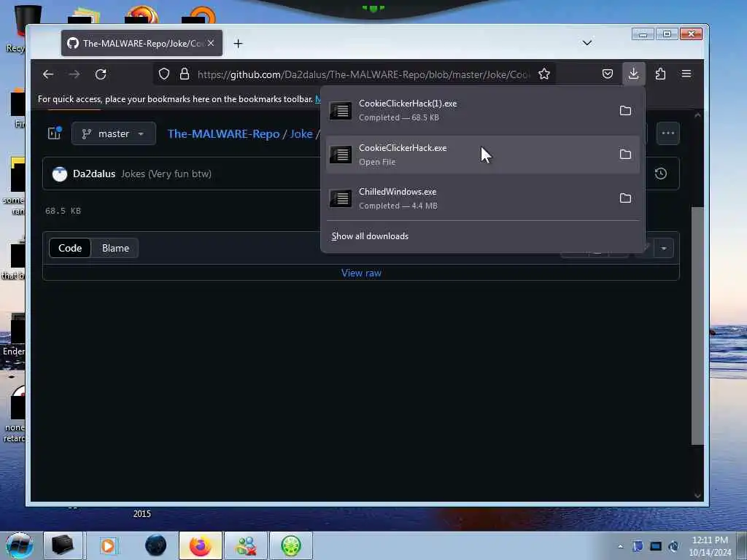Image resolution: width=747 pixels, height=560 pixels.
Task: Open Firefox from the taskbar
Action: click(x=201, y=545)
